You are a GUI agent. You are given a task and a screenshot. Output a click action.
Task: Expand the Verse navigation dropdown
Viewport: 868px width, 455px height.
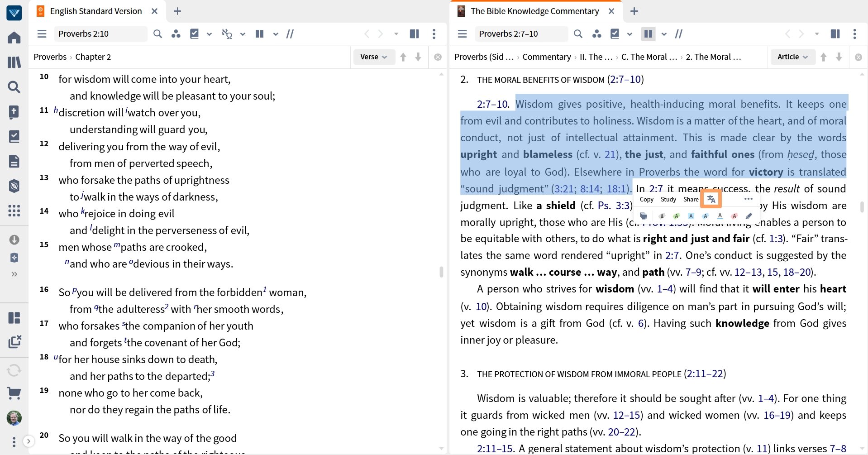[x=374, y=57]
